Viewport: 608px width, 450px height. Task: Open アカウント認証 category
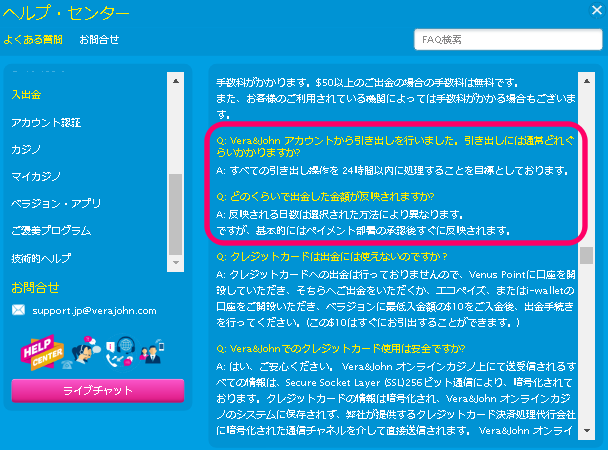point(46,123)
